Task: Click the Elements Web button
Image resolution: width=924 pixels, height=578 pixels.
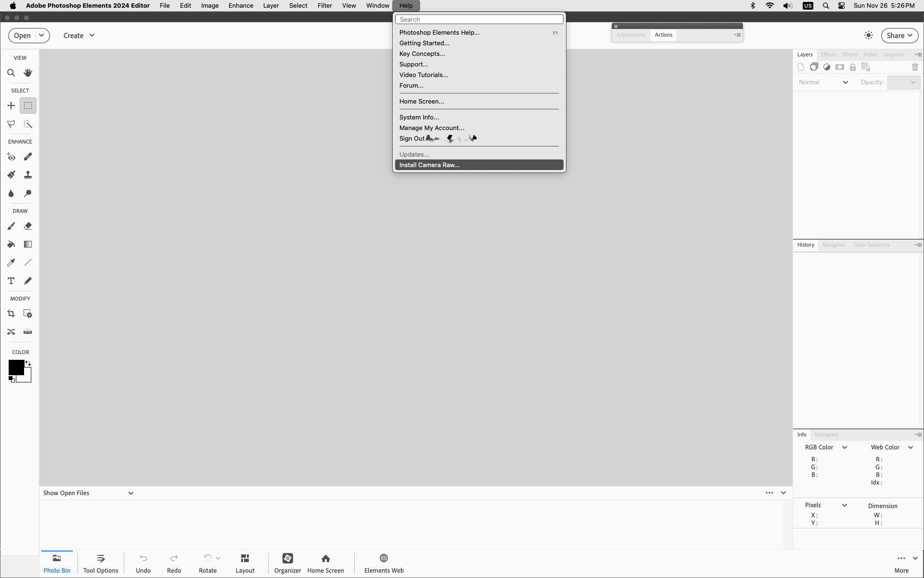Action: pyautogui.click(x=384, y=563)
